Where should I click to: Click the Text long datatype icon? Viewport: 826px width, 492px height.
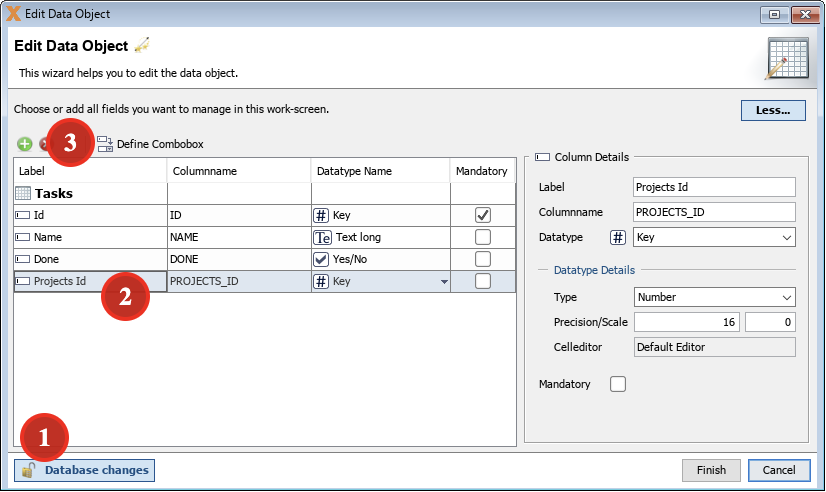[322, 237]
